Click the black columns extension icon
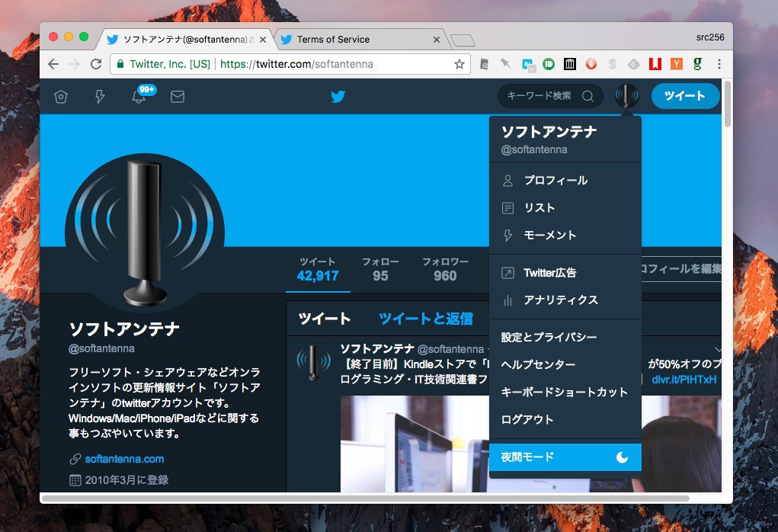 coord(570,64)
